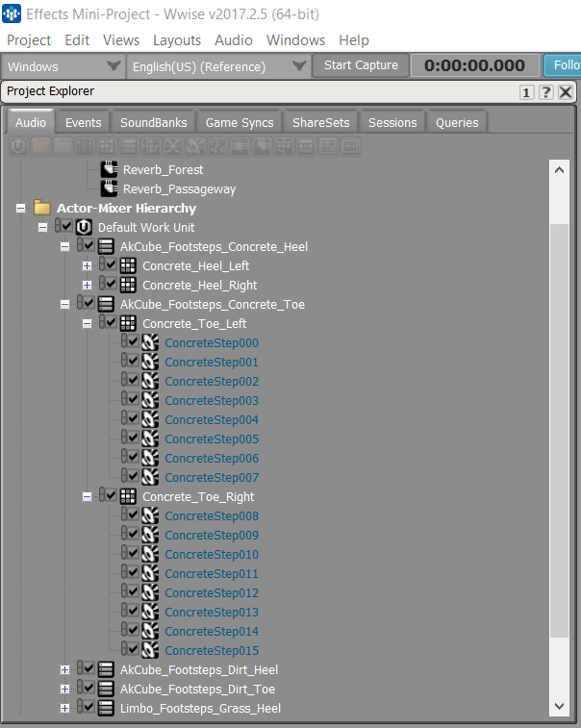581x728 pixels.
Task: Click the ConcreteStep008 sound icon
Action: coord(150,515)
